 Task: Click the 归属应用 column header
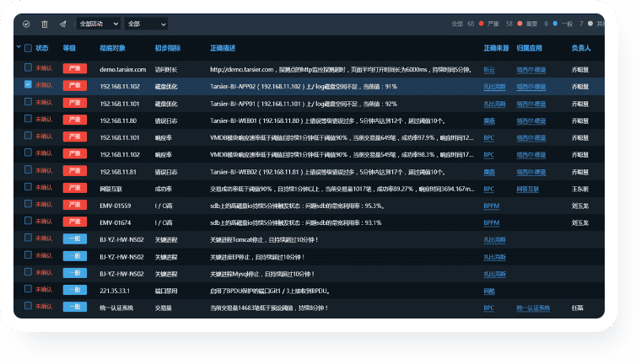tap(529, 48)
